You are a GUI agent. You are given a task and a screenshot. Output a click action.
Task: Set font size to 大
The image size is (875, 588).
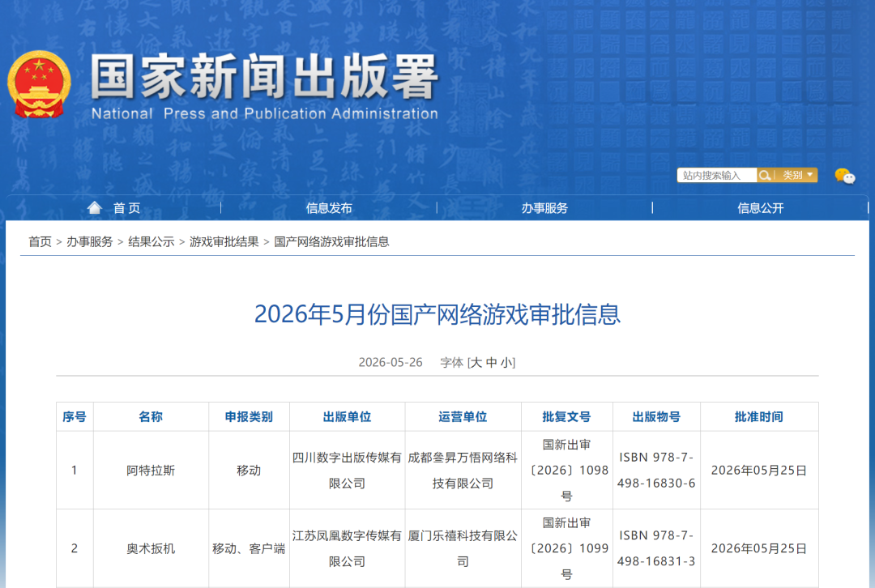pyautogui.click(x=476, y=363)
